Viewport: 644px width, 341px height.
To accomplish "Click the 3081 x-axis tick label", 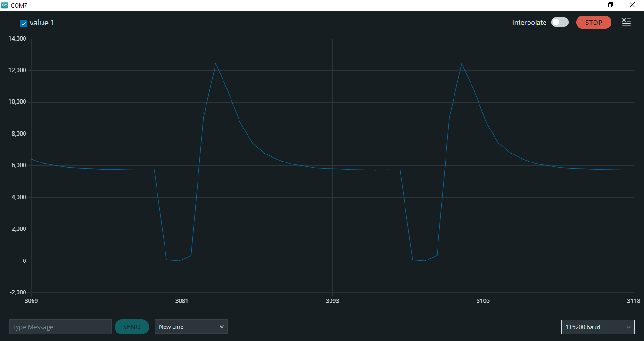I will coord(182,301).
